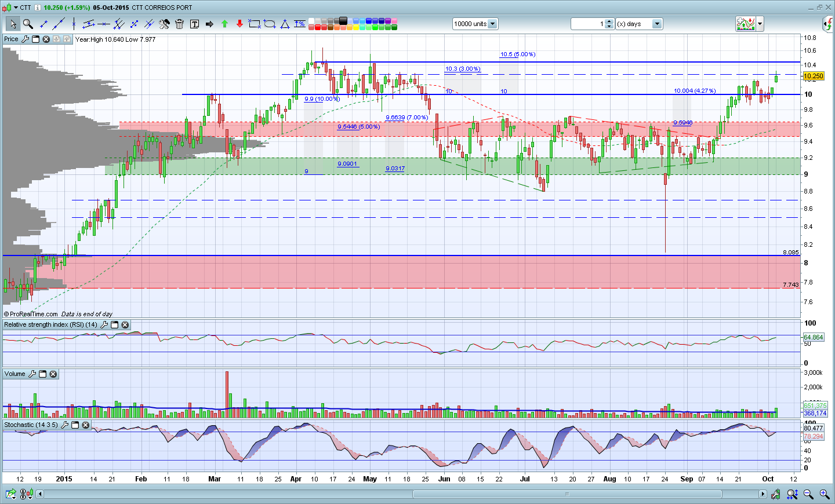The height and width of the screenshot is (504, 835).
Task: Select the text annotation tool
Action: [x=194, y=24]
